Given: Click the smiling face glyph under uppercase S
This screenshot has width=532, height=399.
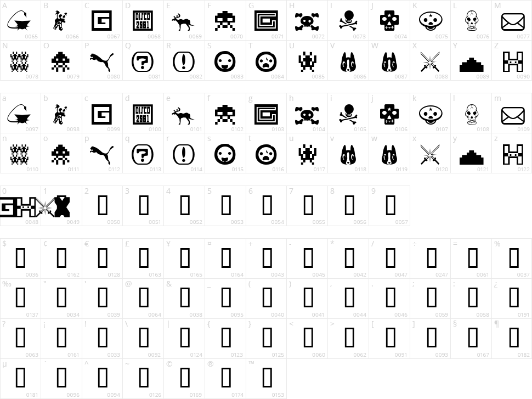Looking at the screenshot, I should 225,62.
